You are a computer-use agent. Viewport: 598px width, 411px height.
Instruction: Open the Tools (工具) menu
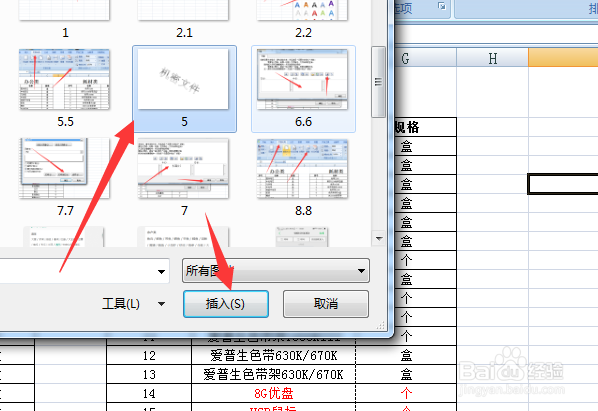(133, 304)
